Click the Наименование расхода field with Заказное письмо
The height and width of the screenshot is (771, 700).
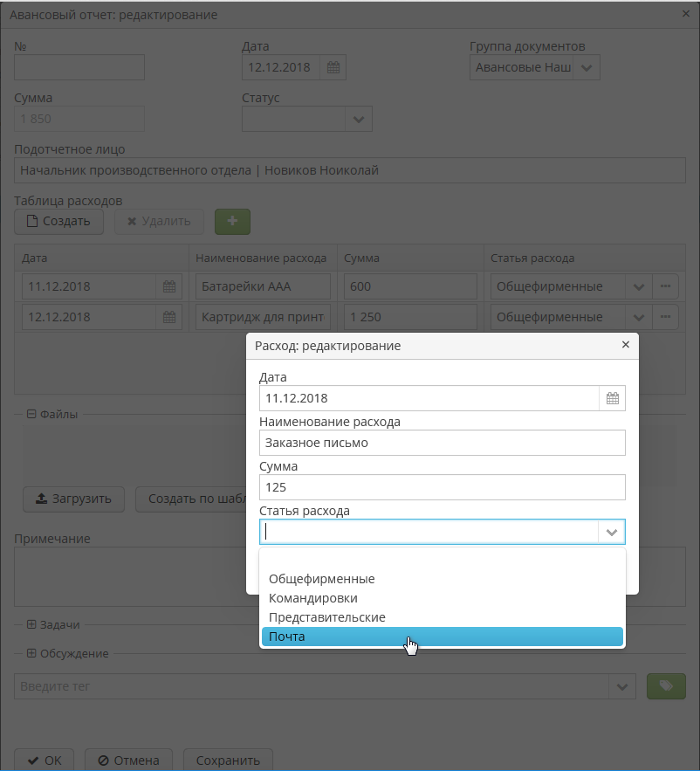click(442, 443)
